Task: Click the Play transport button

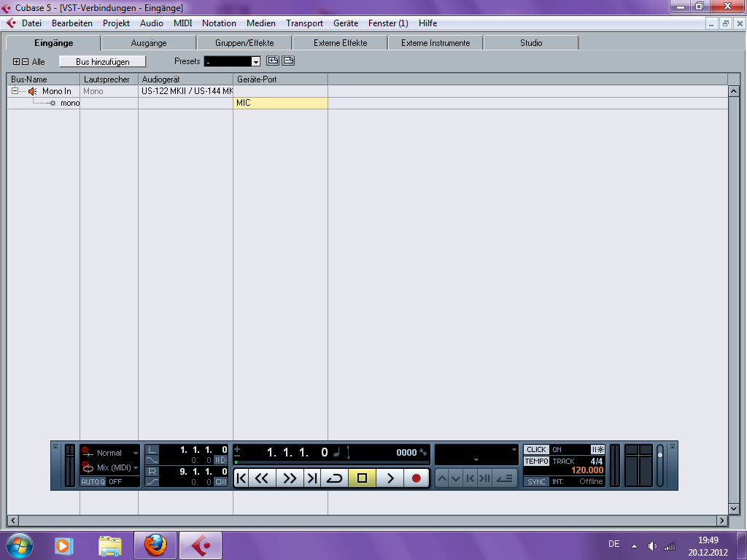Action: (x=390, y=478)
